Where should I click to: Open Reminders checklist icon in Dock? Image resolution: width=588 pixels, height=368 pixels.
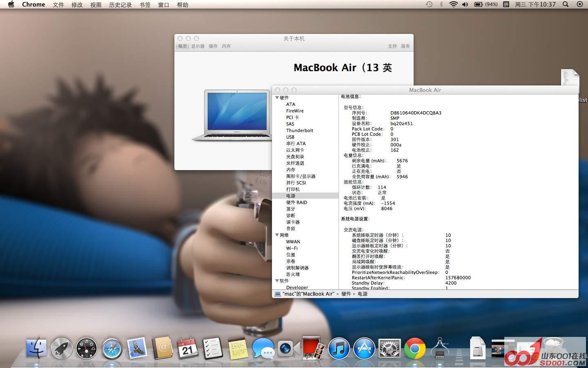(x=213, y=348)
